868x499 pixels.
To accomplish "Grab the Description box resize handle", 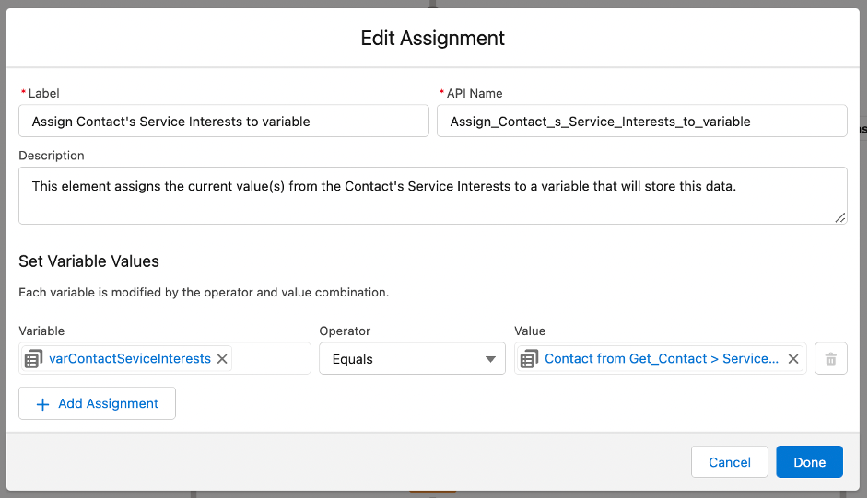I will tap(839, 217).
